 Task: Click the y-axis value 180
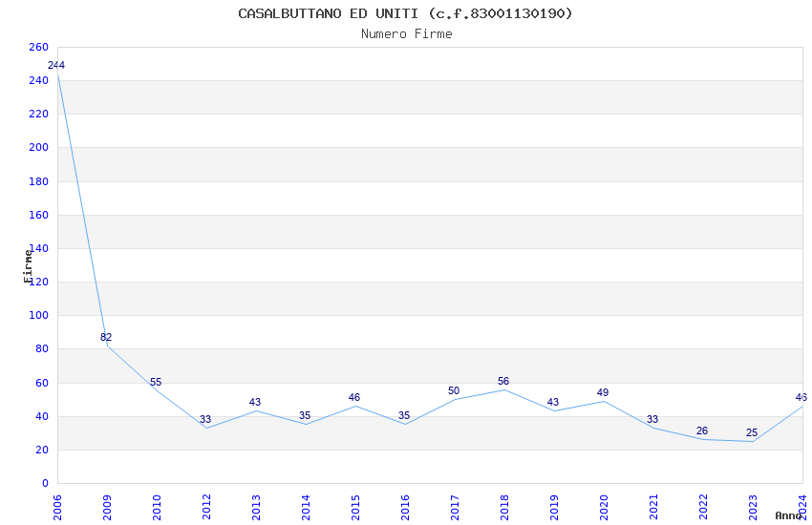pyautogui.click(x=39, y=181)
